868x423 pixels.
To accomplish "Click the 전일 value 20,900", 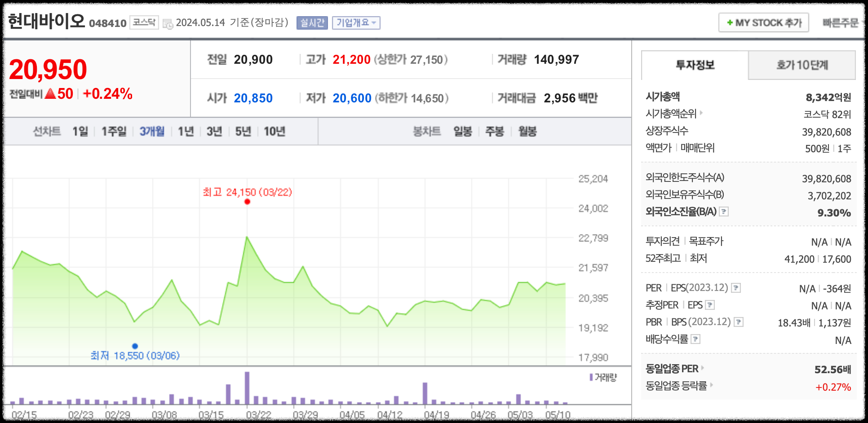I will pos(253,60).
